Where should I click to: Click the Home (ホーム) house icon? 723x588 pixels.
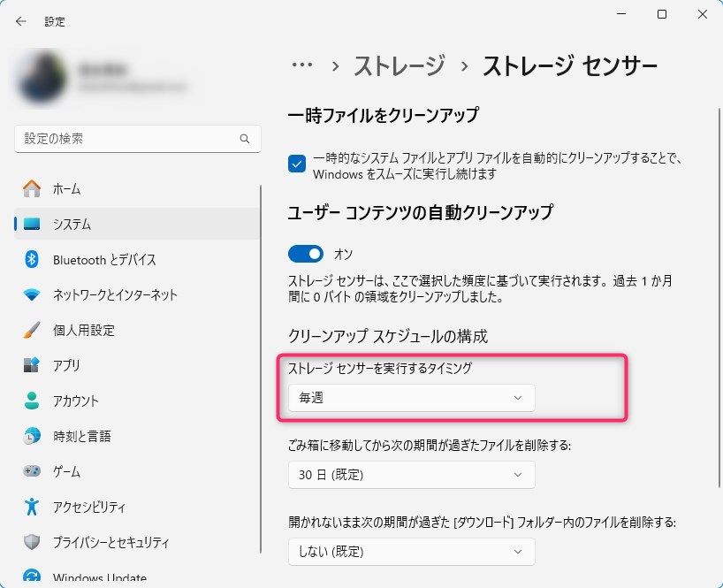[x=32, y=188]
